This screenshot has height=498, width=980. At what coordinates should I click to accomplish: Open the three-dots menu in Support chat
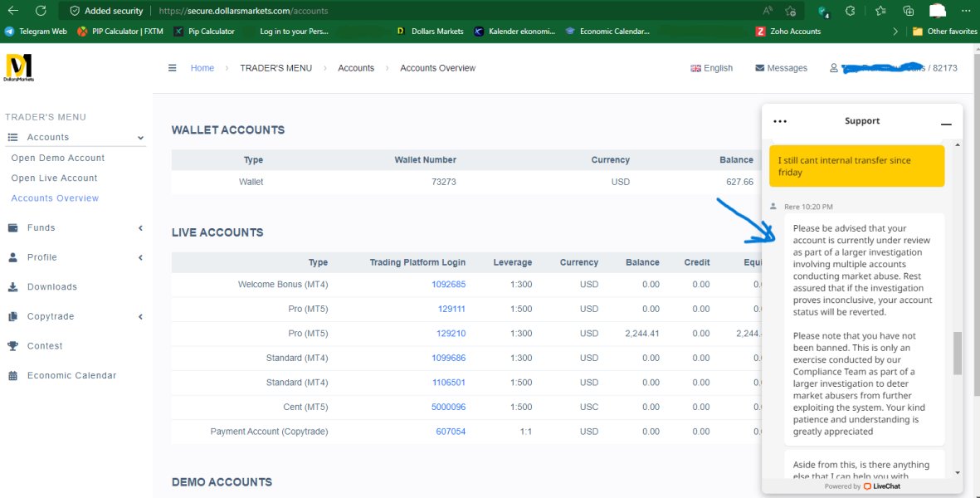(x=780, y=121)
